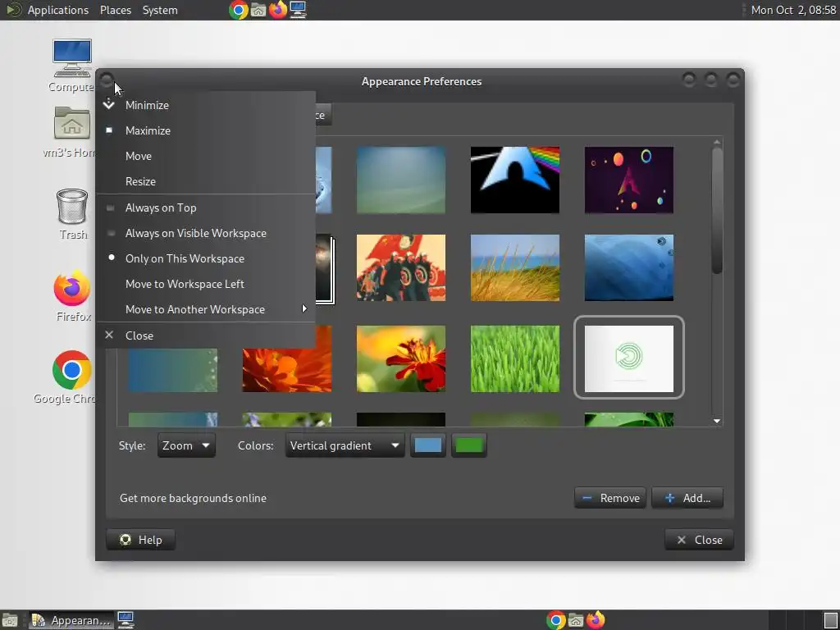The width and height of the screenshot is (840, 630).
Task: Open the file manager launcher in top panel
Action: 258,10
